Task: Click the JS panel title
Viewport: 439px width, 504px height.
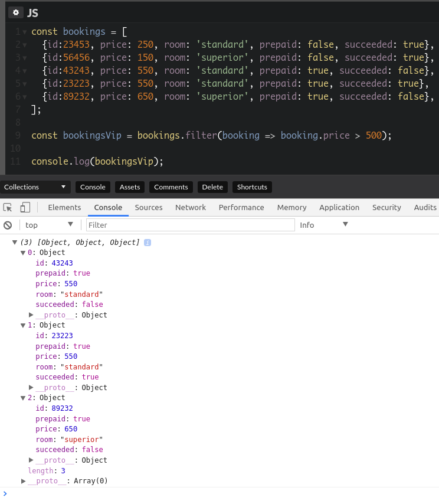Action: [x=33, y=13]
